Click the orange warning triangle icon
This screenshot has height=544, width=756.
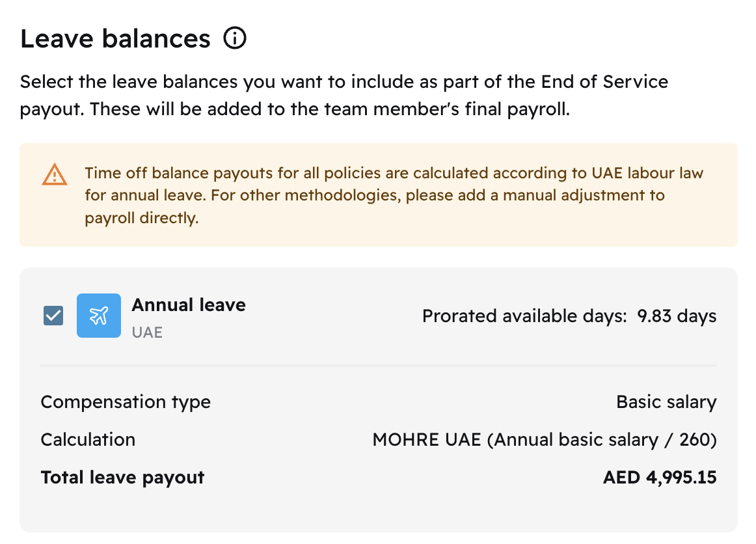[55, 174]
